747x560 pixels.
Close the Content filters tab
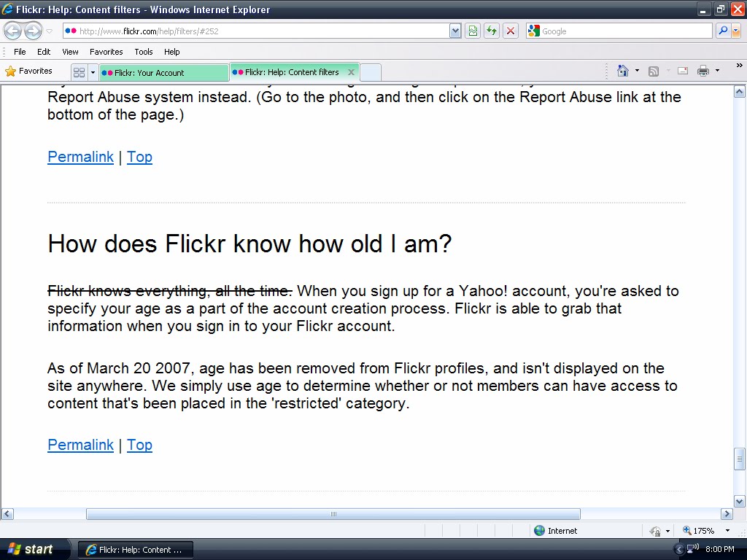point(351,72)
